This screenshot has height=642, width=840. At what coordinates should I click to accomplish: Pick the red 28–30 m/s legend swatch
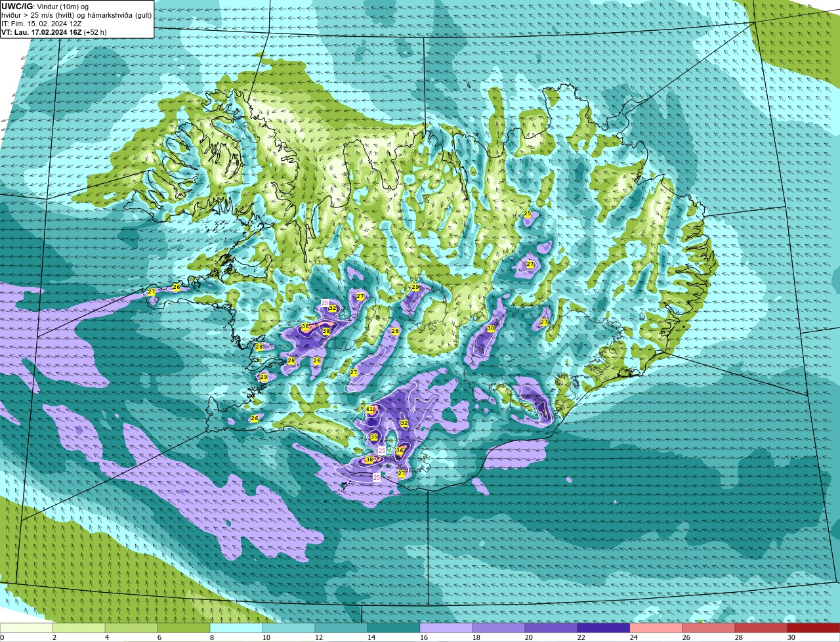pos(761,628)
